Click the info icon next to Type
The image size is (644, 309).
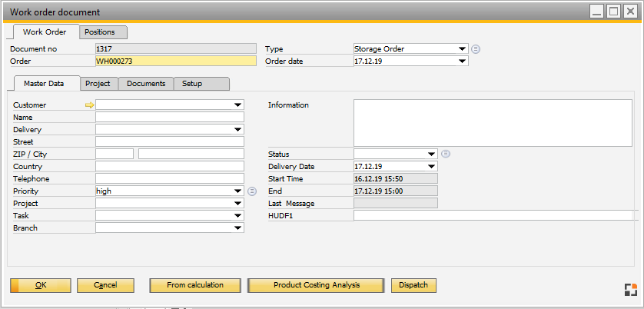pyautogui.click(x=476, y=48)
